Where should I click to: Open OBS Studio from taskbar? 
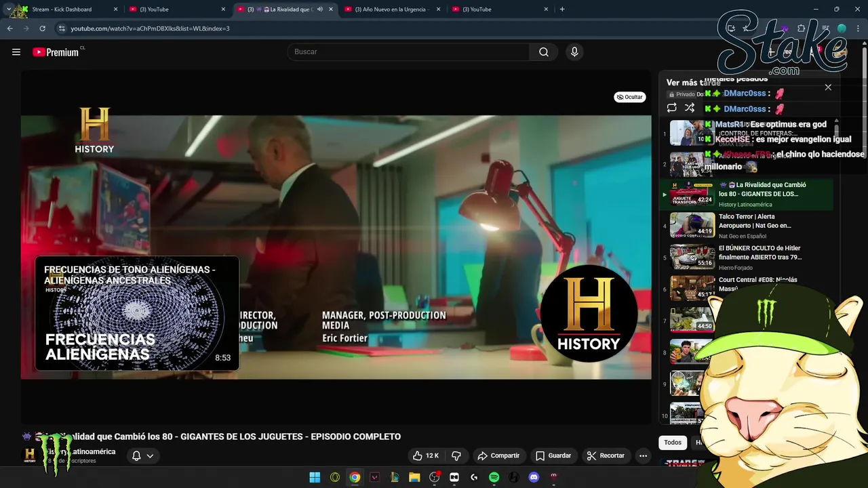point(435,477)
